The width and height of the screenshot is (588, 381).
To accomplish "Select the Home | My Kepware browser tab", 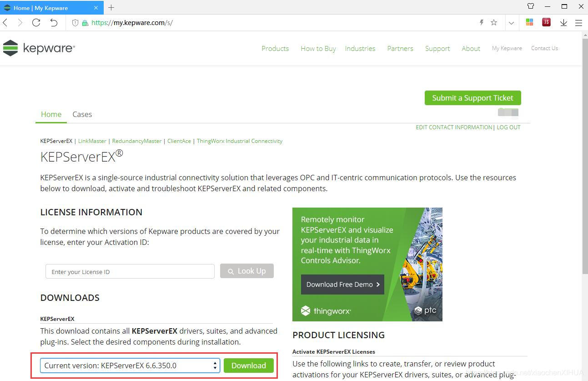I will point(52,8).
